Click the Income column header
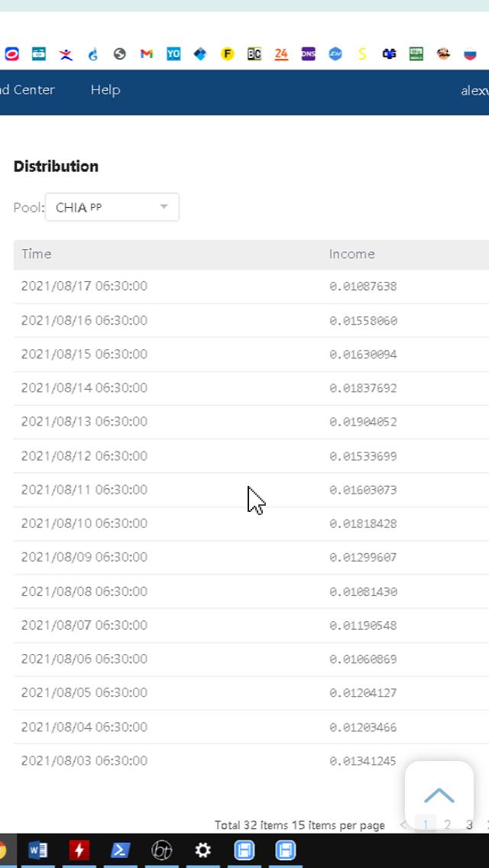This screenshot has width=489, height=868. [x=351, y=254]
